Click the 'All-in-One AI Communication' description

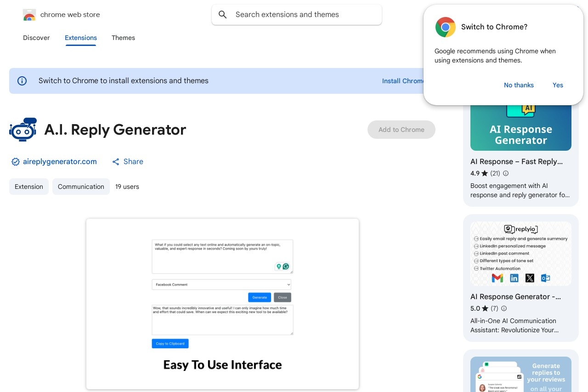coord(514,325)
